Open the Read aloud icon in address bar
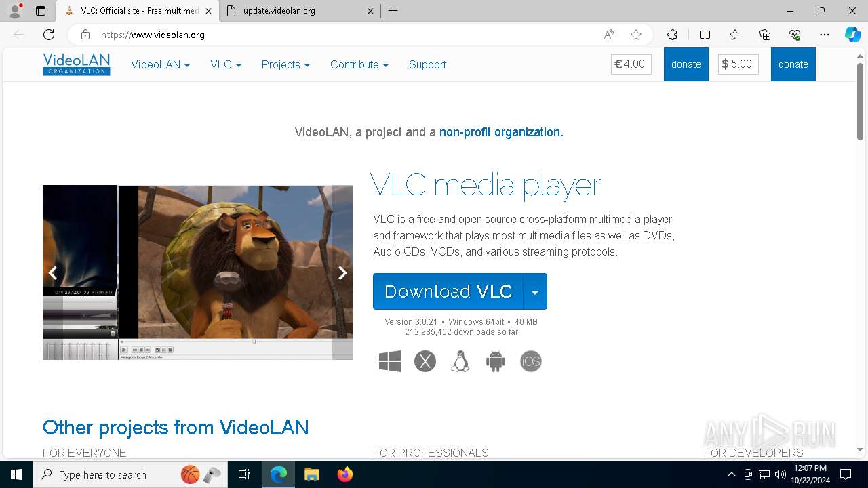Screen dimensions: 868x488 pos(609,35)
